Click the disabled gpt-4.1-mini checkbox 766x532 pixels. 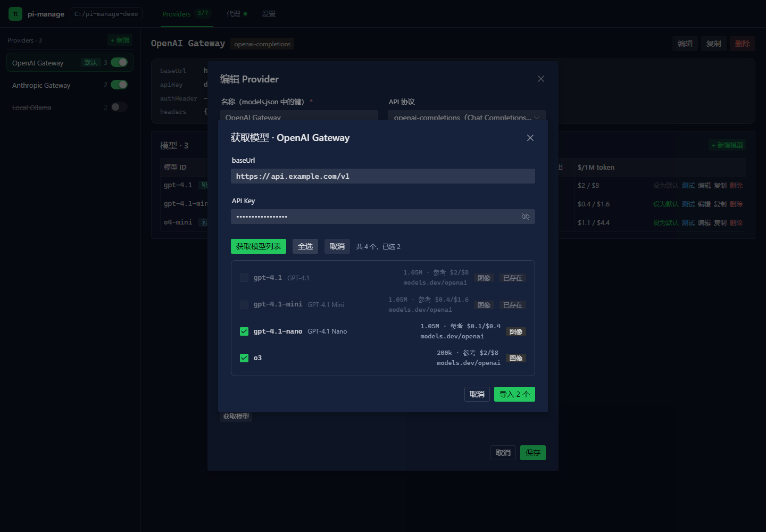point(244,305)
